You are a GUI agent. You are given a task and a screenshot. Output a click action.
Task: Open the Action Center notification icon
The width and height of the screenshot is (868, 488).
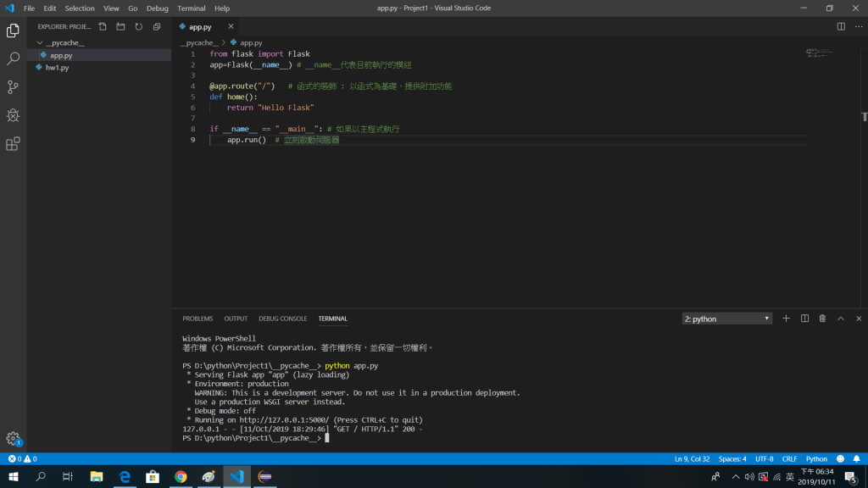(851, 476)
